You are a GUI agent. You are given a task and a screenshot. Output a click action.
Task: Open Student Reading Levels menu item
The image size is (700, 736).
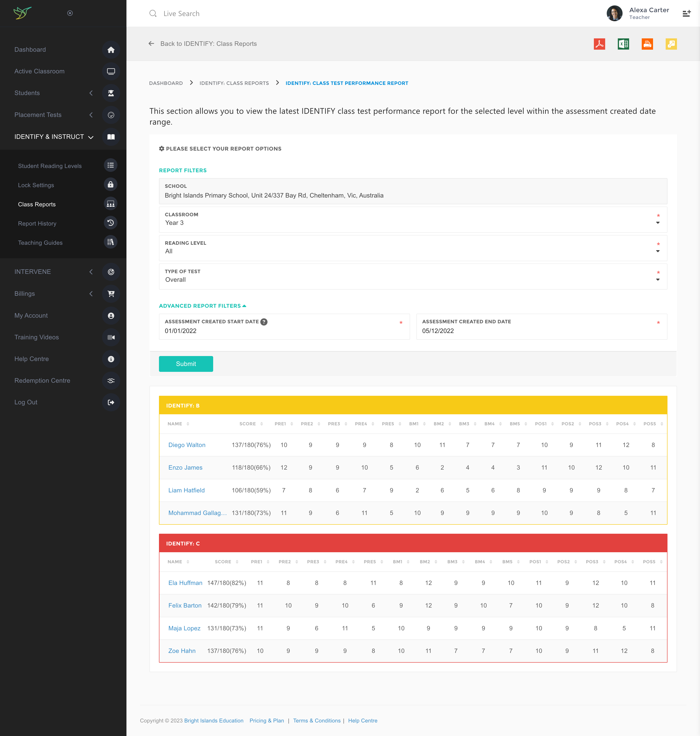50,166
